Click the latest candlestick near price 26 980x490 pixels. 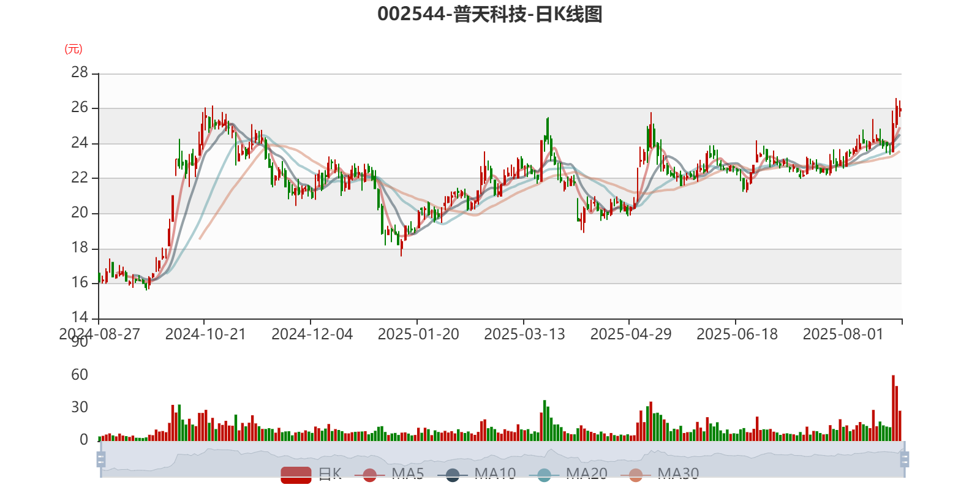[900, 109]
